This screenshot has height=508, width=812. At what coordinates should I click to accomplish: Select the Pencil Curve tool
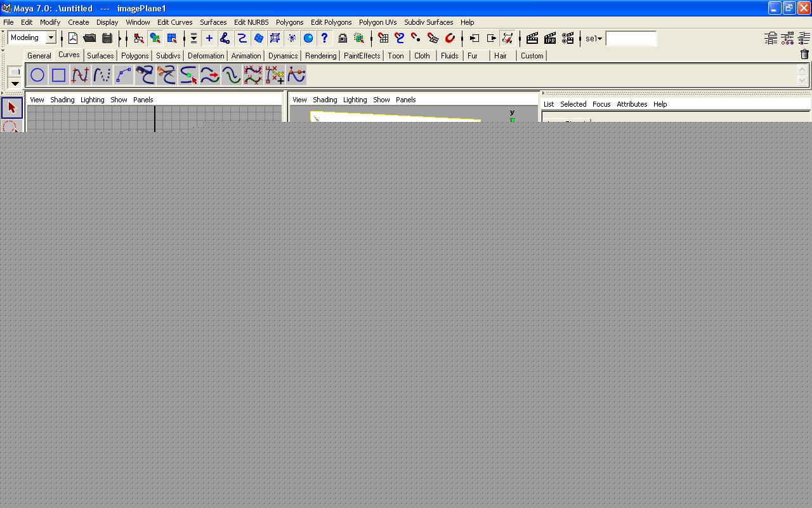102,75
